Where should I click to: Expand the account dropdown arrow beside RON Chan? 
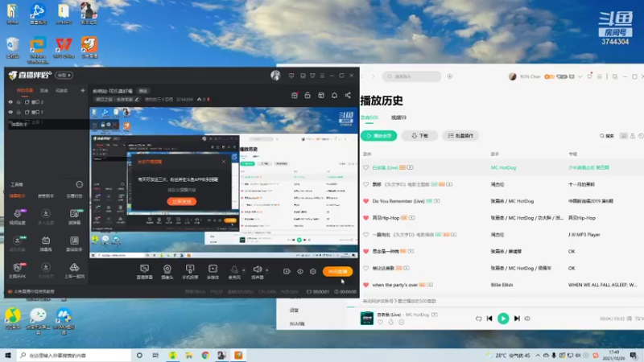click(x=580, y=76)
